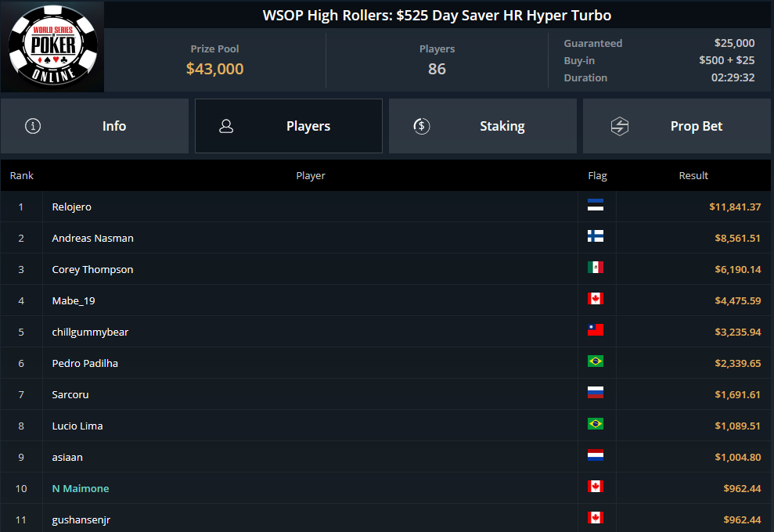Open the Staking tab
The height and width of the screenshot is (532, 774).
pyautogui.click(x=483, y=126)
